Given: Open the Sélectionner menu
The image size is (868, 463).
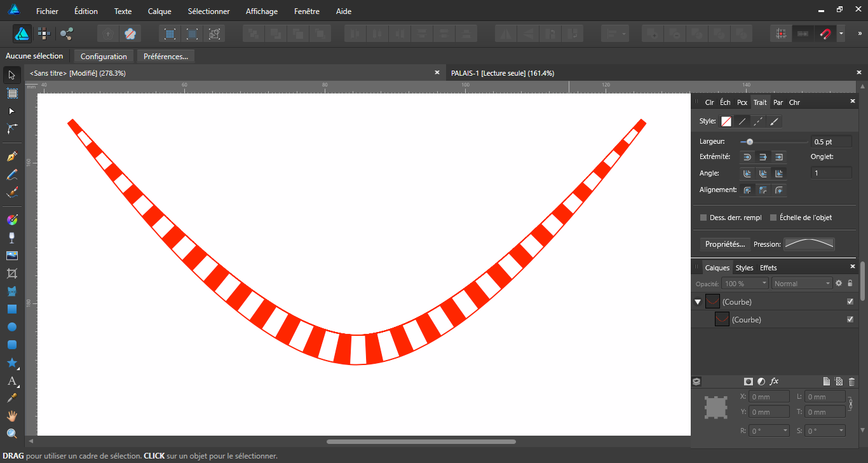Looking at the screenshot, I should pos(209,11).
